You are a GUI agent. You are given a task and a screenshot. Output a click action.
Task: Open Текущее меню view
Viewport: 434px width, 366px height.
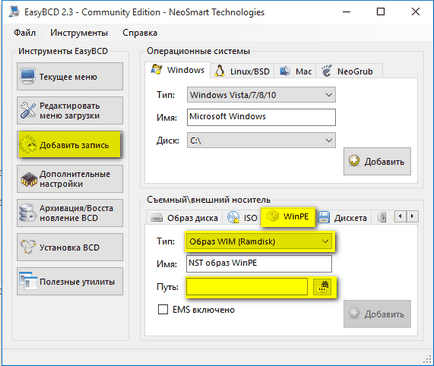coord(70,76)
